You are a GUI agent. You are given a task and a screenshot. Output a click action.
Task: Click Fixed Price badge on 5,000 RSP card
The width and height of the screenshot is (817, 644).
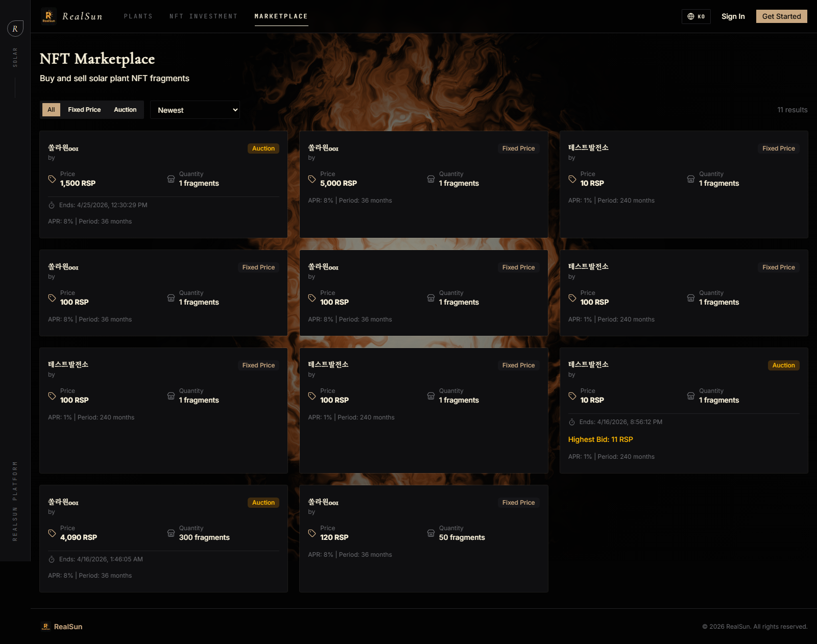[518, 148]
